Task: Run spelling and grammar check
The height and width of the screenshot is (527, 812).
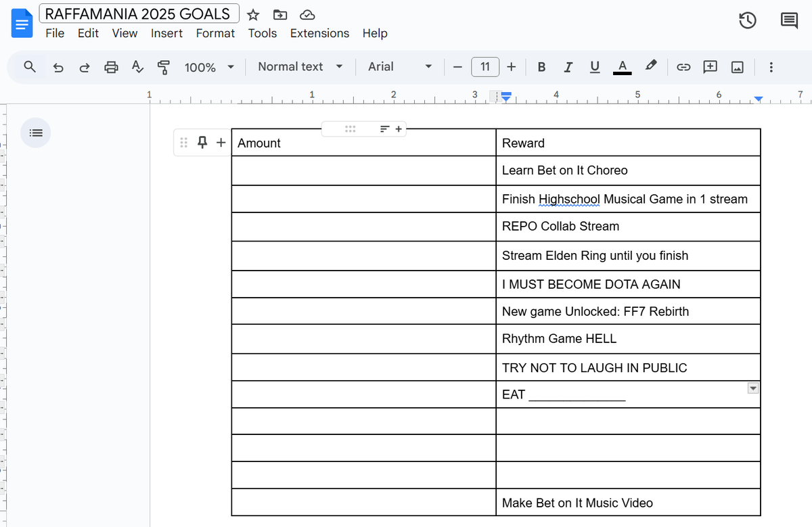Action: 137,67
